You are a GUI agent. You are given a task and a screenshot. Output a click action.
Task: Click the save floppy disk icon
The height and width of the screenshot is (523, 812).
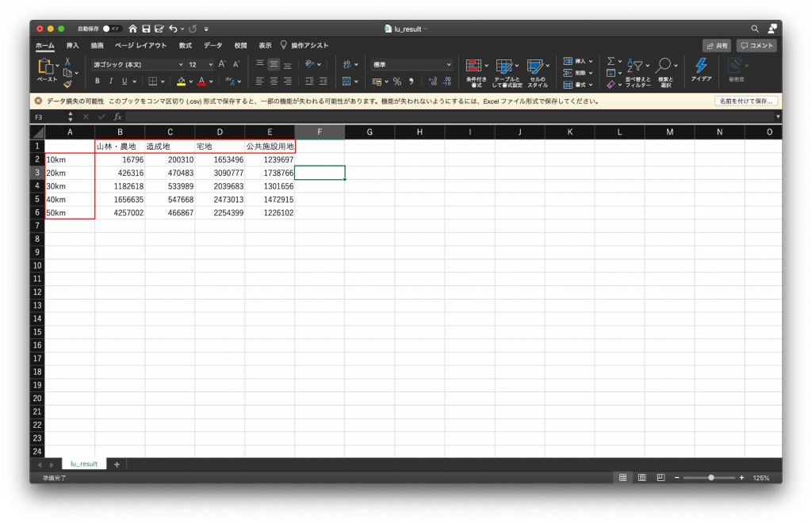[146, 29]
